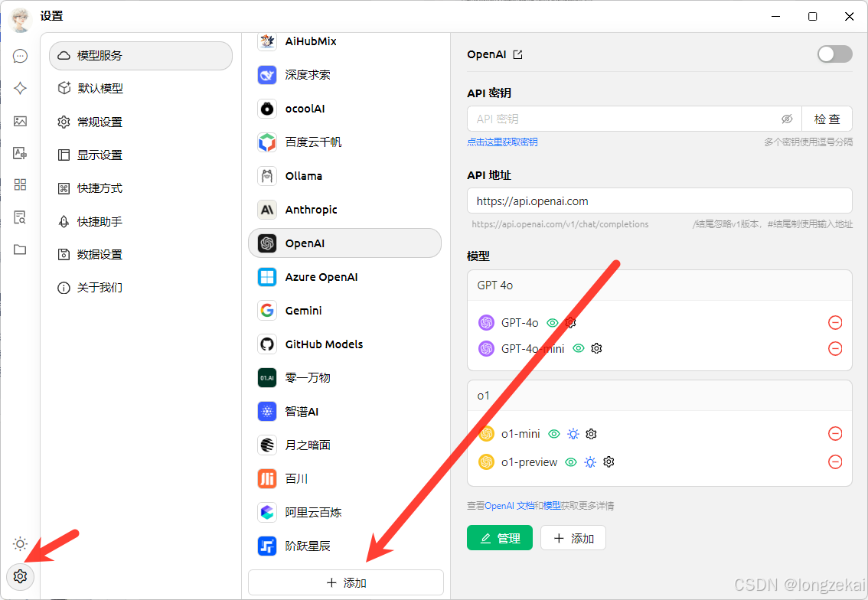This screenshot has width=868, height=600.
Task: Focus the API 地址 input field
Action: pyautogui.click(x=660, y=201)
